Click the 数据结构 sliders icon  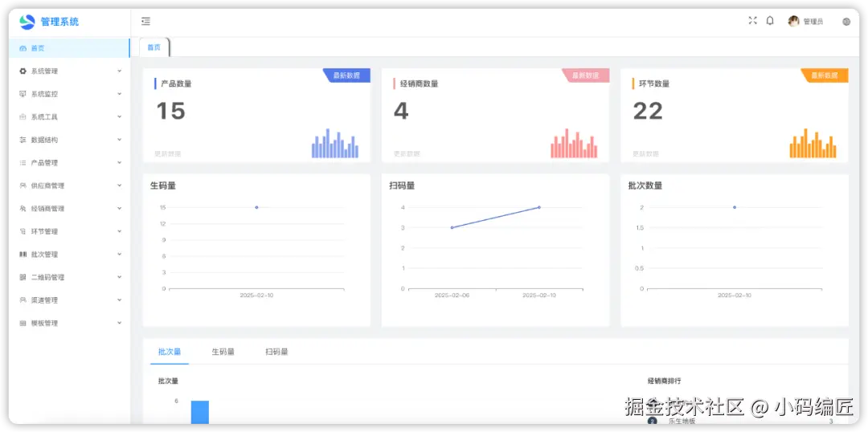coord(23,140)
